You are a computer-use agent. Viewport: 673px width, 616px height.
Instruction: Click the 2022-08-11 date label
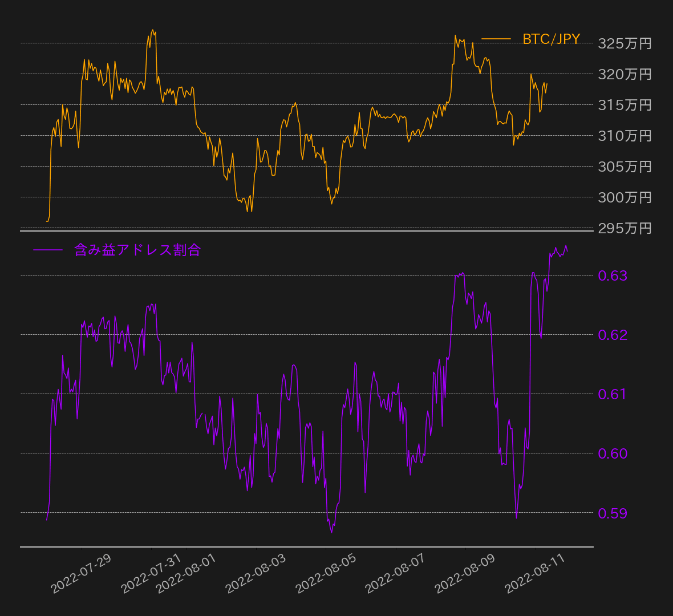(535, 574)
